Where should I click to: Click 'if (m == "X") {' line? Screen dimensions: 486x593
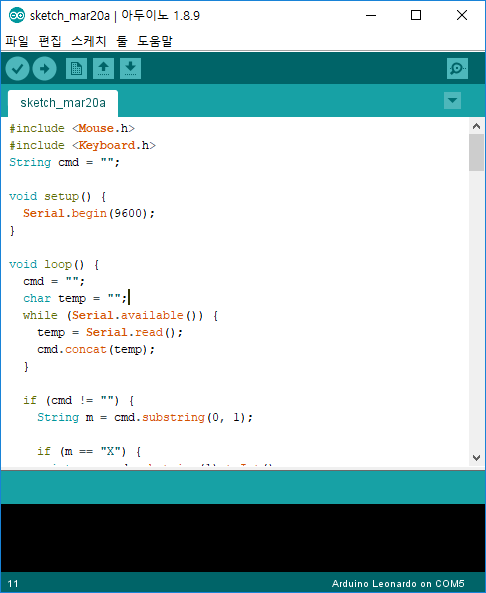tap(89, 452)
